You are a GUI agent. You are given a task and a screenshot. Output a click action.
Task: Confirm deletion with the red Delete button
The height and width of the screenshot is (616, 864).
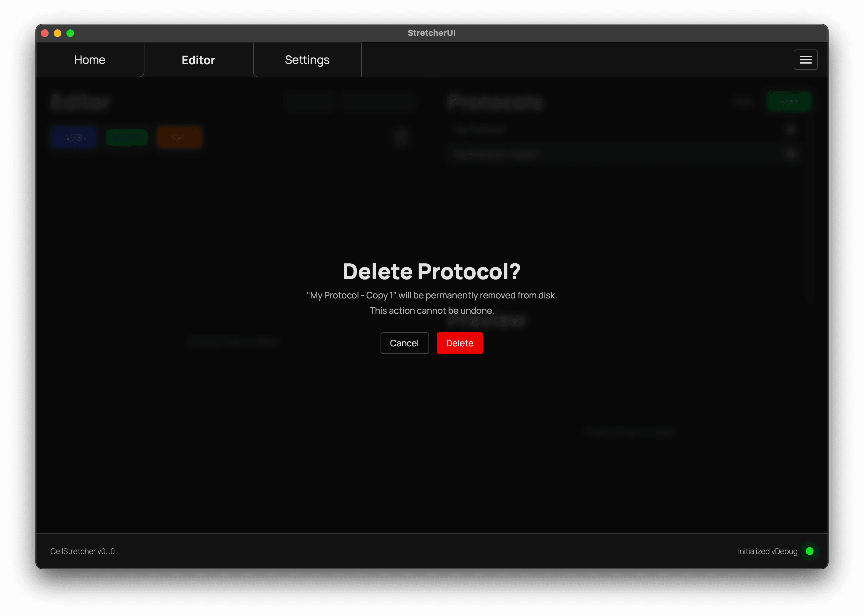click(460, 343)
